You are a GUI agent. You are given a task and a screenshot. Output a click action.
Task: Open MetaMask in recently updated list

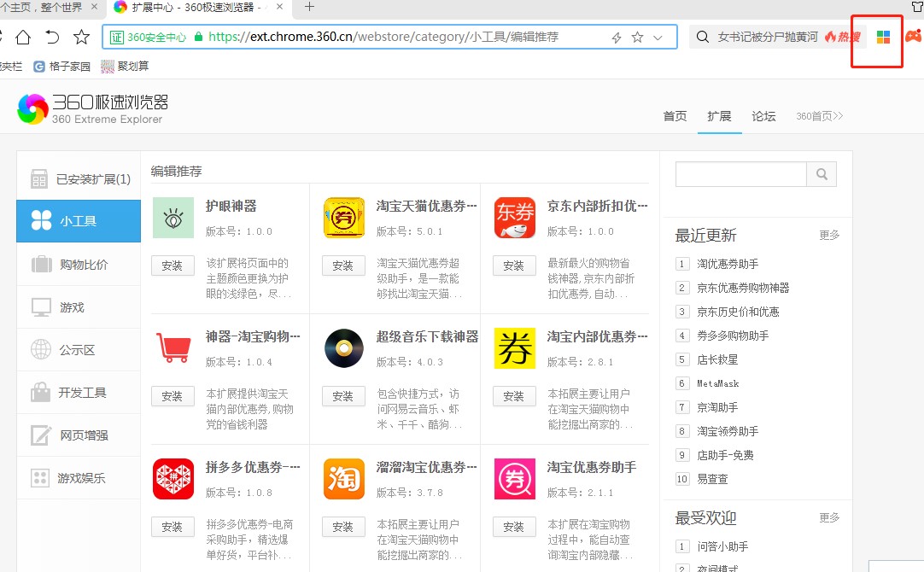coord(717,383)
